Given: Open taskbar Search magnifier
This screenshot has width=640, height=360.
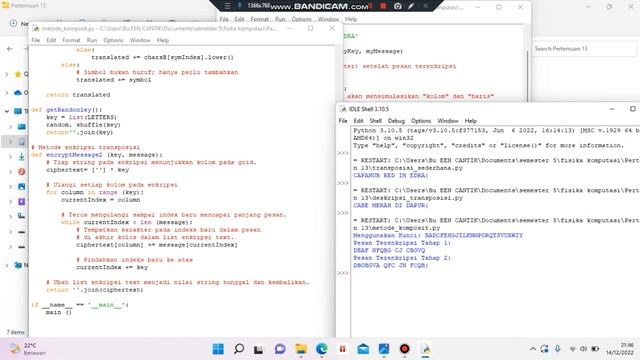Looking at the screenshot, I should (x=239, y=349).
